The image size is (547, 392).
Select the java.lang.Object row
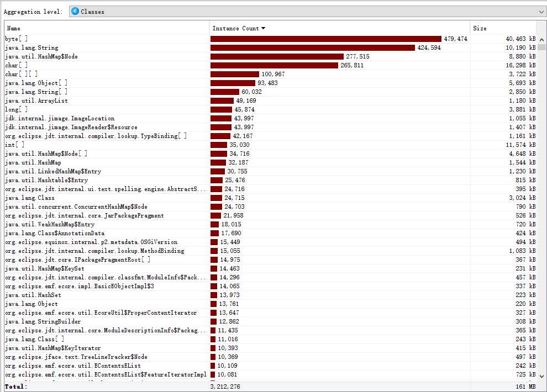pyautogui.click(x=270, y=304)
